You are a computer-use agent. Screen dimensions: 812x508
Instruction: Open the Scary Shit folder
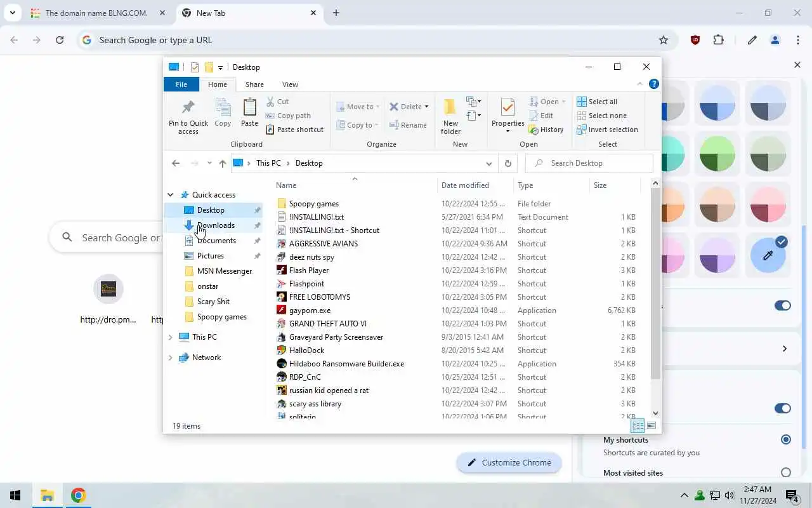pos(213,302)
